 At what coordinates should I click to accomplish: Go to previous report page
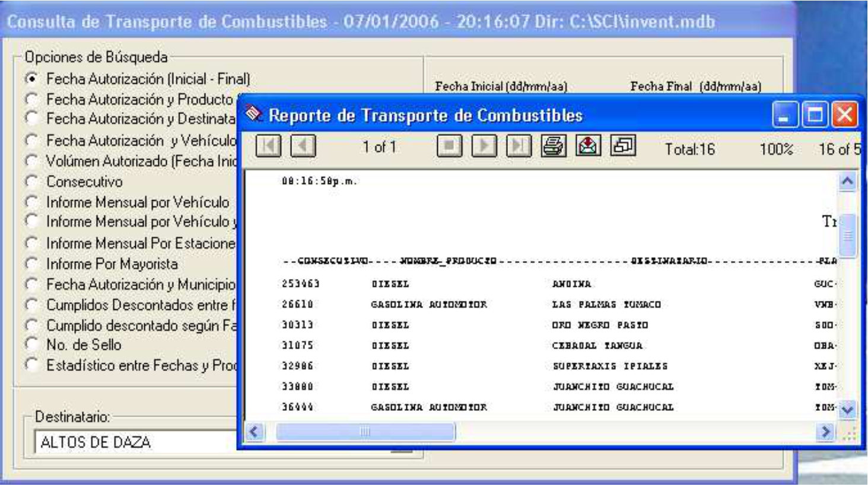pyautogui.click(x=303, y=146)
